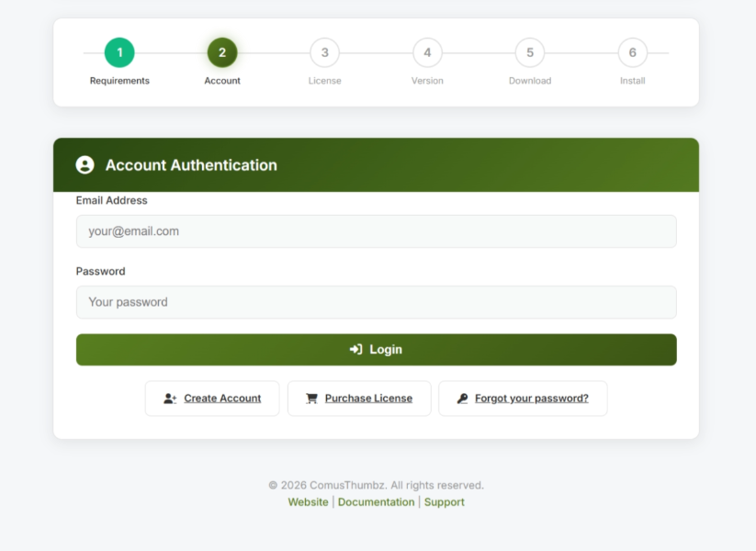Go to step 3 License circle

coord(324,53)
